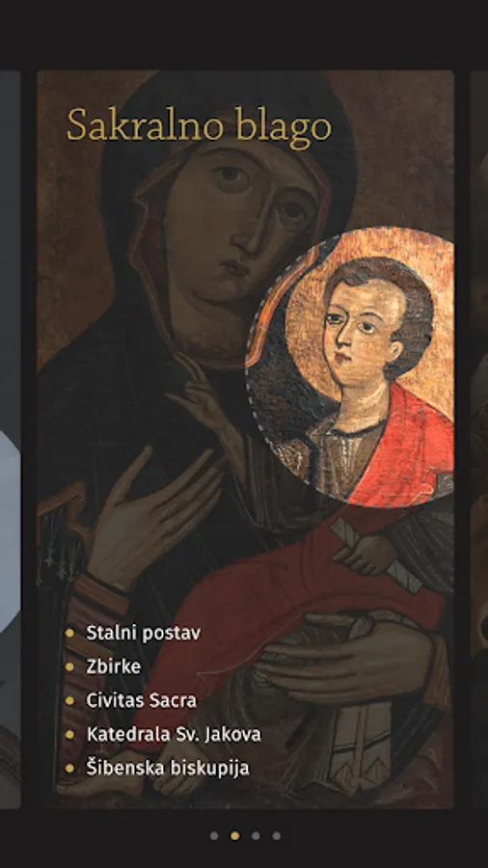Jump to the first page indicator dot

coord(214,836)
